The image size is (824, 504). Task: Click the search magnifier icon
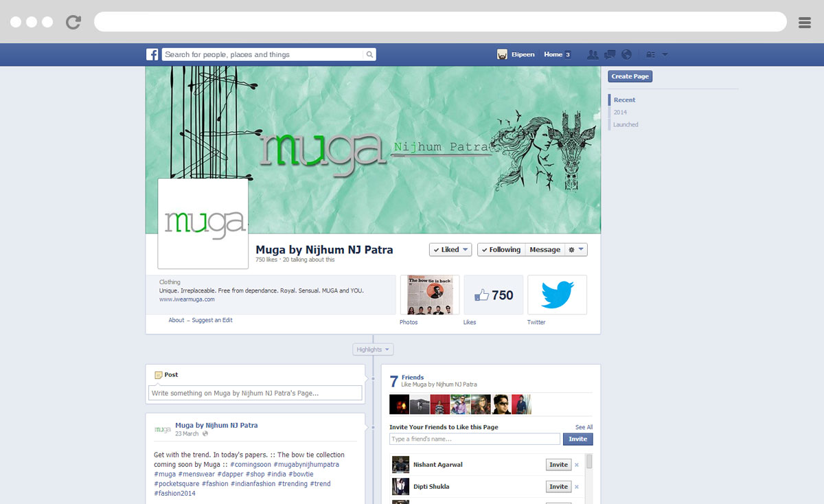point(369,54)
